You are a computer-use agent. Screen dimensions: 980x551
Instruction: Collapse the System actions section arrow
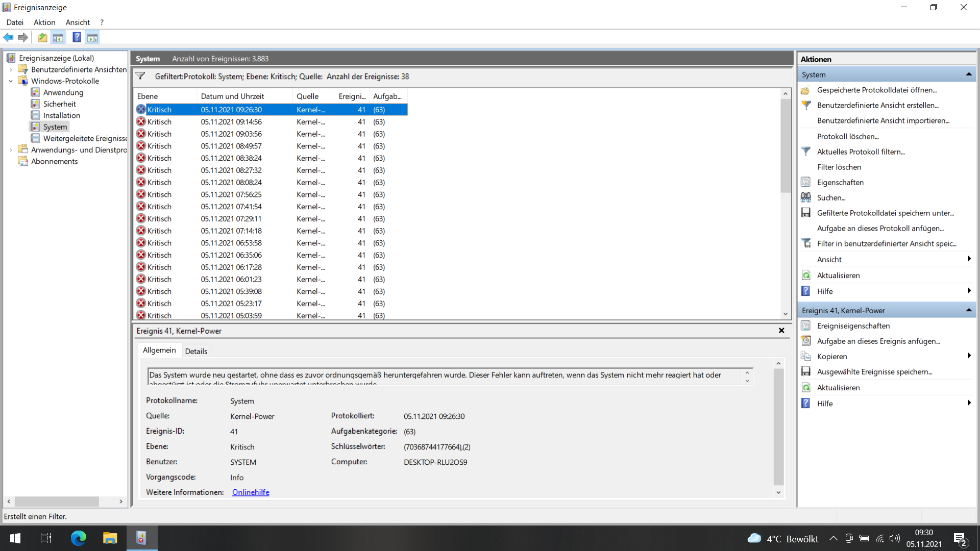coord(968,74)
